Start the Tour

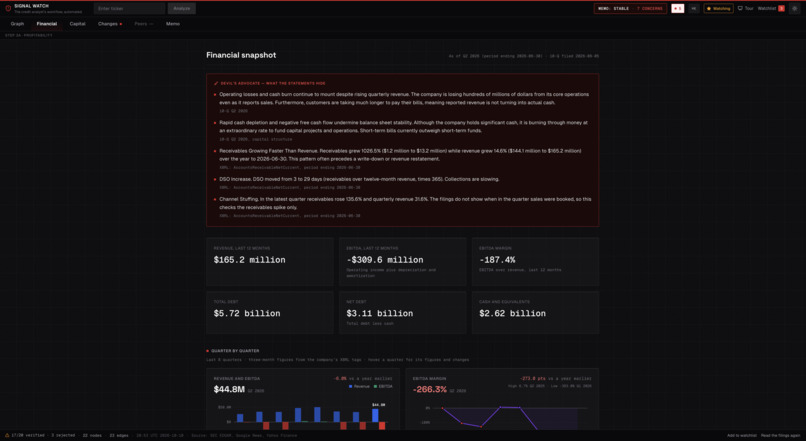click(x=745, y=8)
